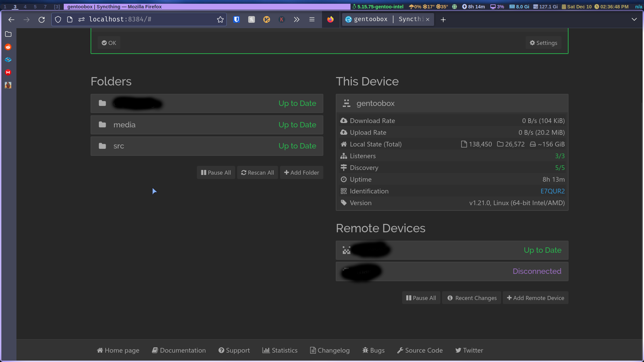Close the gentoobox Syncthing tab
644x362 pixels.
tap(428, 19)
